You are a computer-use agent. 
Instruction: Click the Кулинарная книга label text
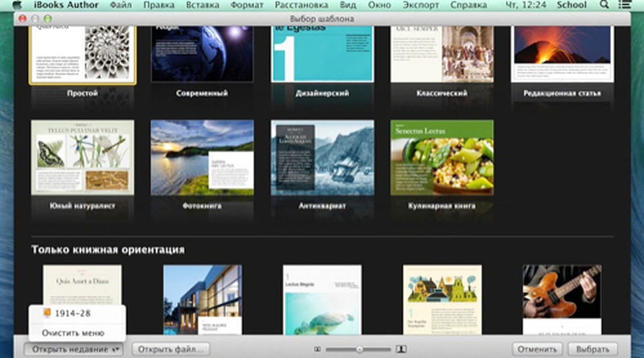pos(442,206)
